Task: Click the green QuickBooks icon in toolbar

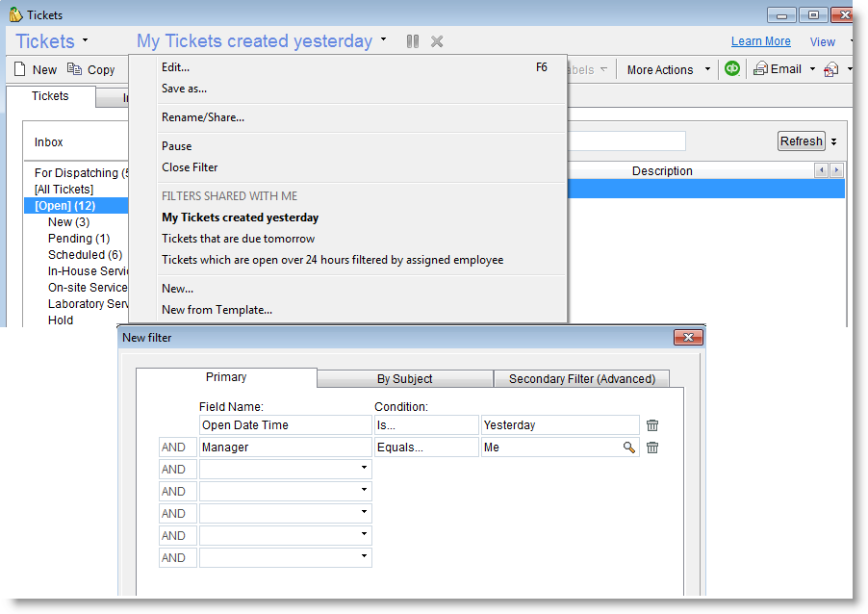Action: click(732, 69)
